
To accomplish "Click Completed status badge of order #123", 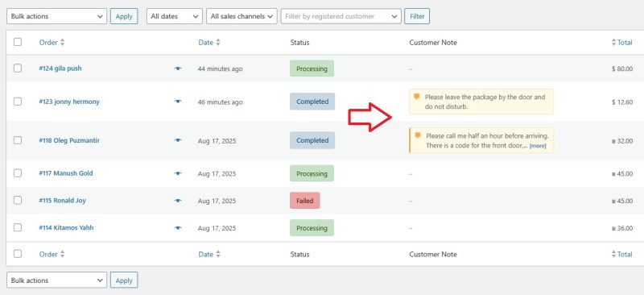I will (x=312, y=102).
